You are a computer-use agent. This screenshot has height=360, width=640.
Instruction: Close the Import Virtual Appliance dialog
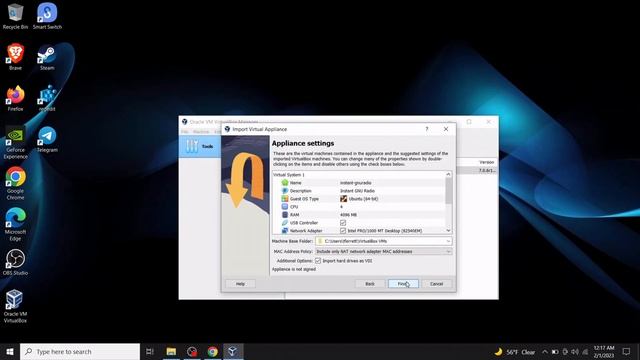[446, 129]
